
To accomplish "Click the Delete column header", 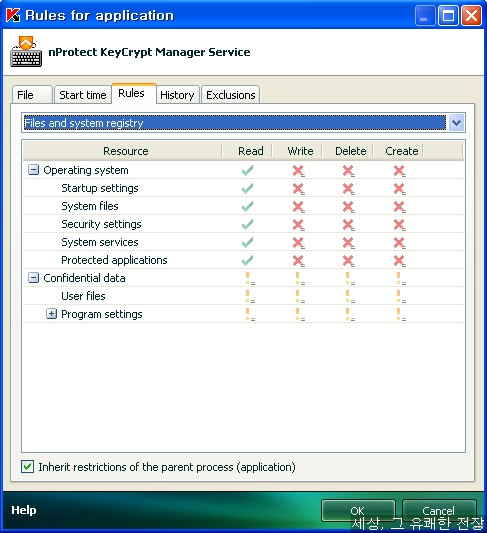I will [348, 151].
